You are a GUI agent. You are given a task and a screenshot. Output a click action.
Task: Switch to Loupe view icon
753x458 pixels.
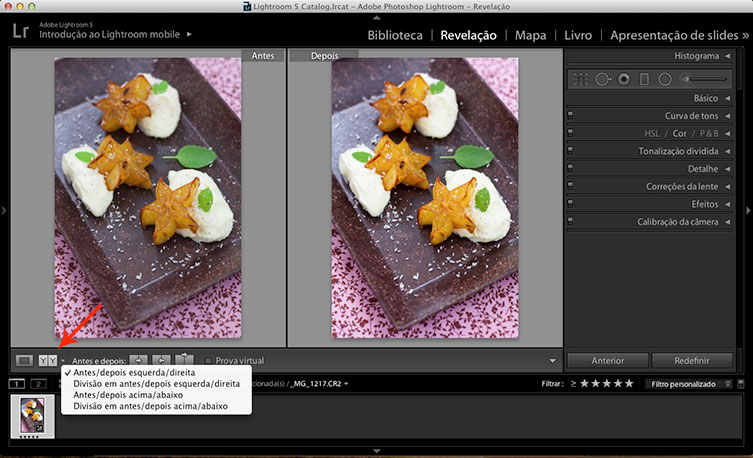coord(25,360)
